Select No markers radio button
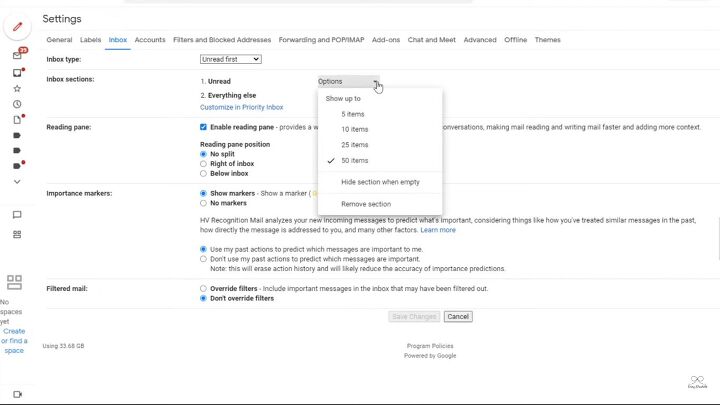The image size is (720, 405). 203,203
